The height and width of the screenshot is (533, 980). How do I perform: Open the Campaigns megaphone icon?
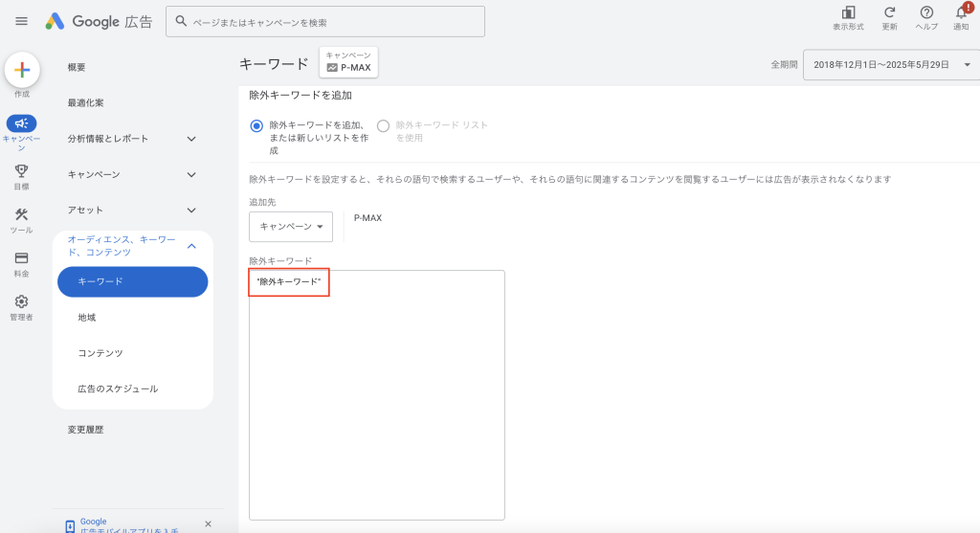click(21, 123)
